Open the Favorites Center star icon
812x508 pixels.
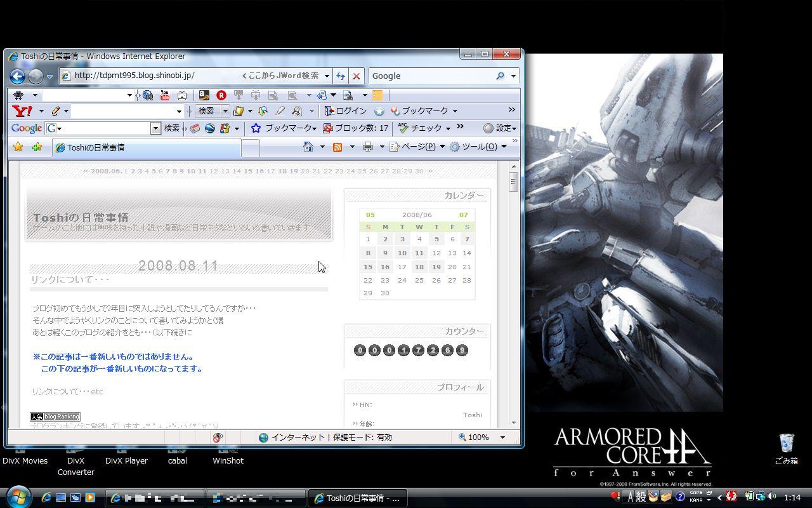[x=18, y=147]
